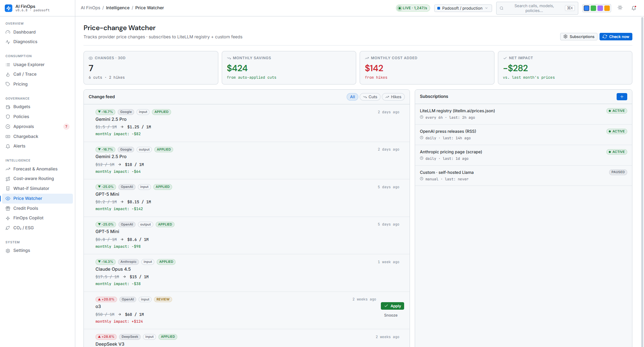
Task: Snooze the o3 price change
Action: pos(391,315)
